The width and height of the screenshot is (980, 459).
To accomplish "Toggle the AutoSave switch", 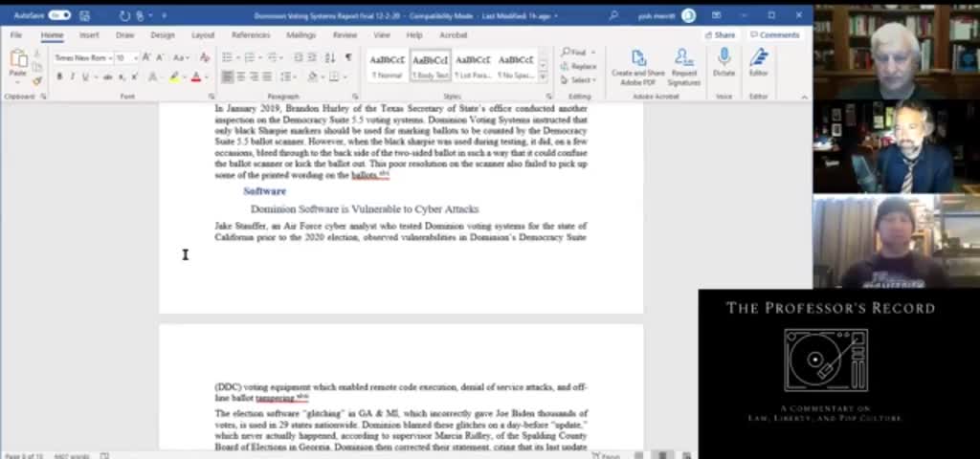I will click(59, 15).
